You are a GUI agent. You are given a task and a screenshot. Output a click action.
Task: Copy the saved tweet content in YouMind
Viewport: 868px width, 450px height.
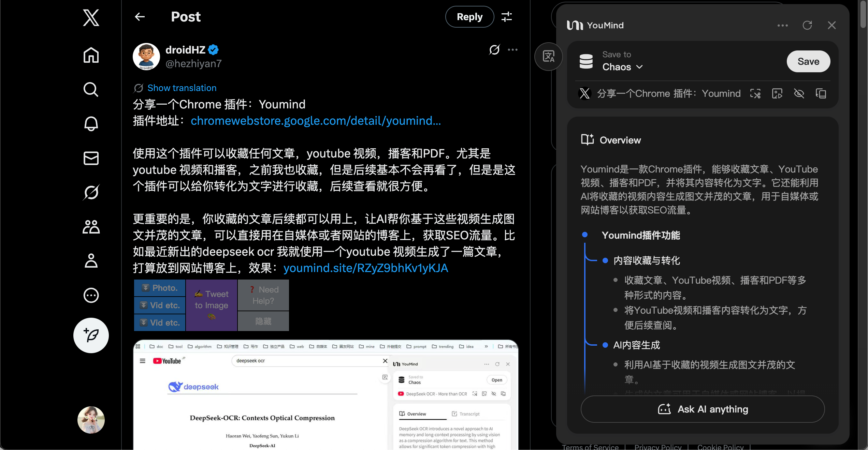pos(821,93)
